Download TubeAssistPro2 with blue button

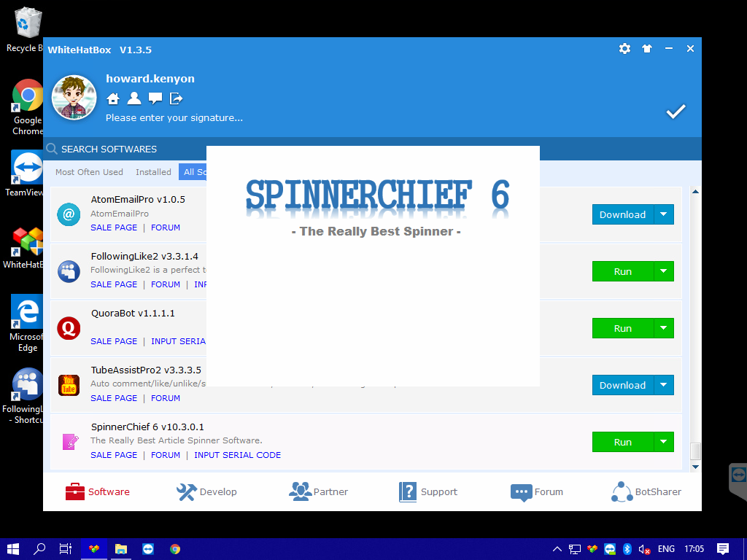pyautogui.click(x=622, y=385)
